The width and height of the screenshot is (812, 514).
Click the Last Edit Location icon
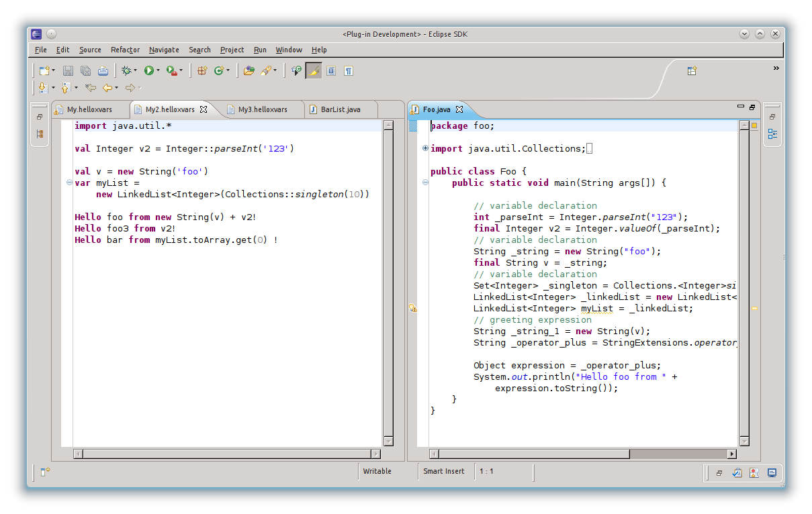tap(91, 88)
